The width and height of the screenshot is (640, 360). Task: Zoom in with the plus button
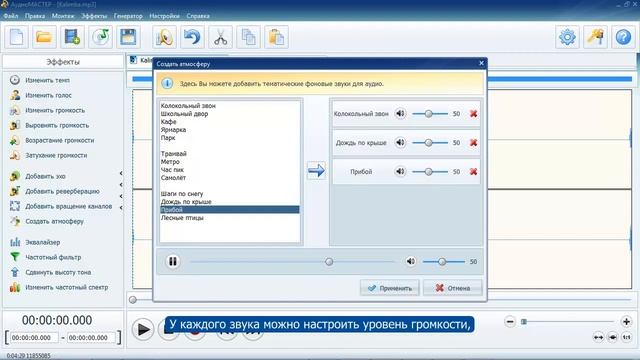[626, 322]
